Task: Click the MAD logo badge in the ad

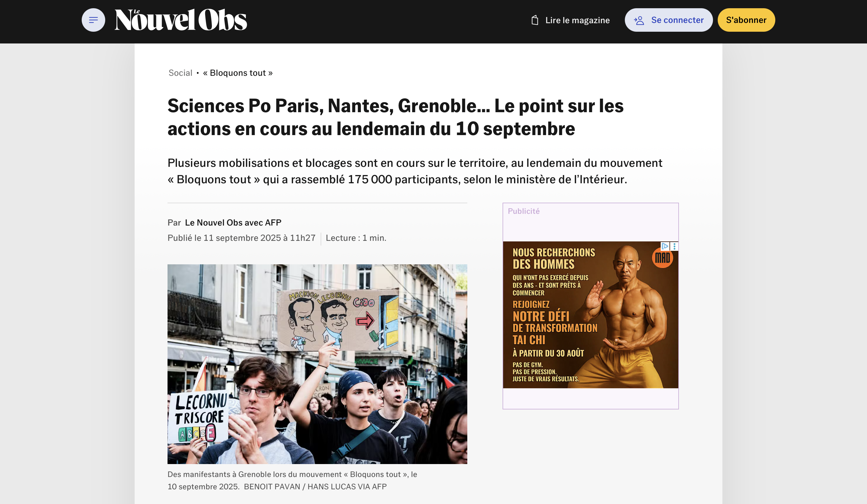Action: click(662, 258)
